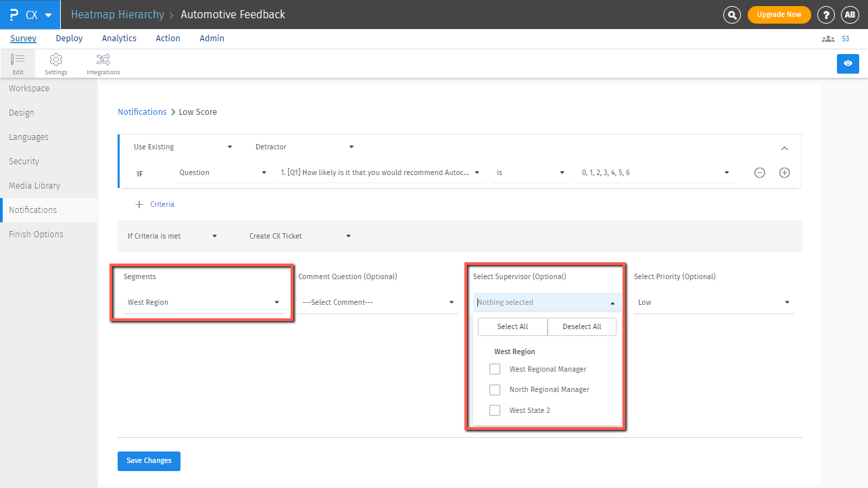Check the West Regional Manager checkbox
Image resolution: width=868 pixels, height=488 pixels.
[495, 369]
